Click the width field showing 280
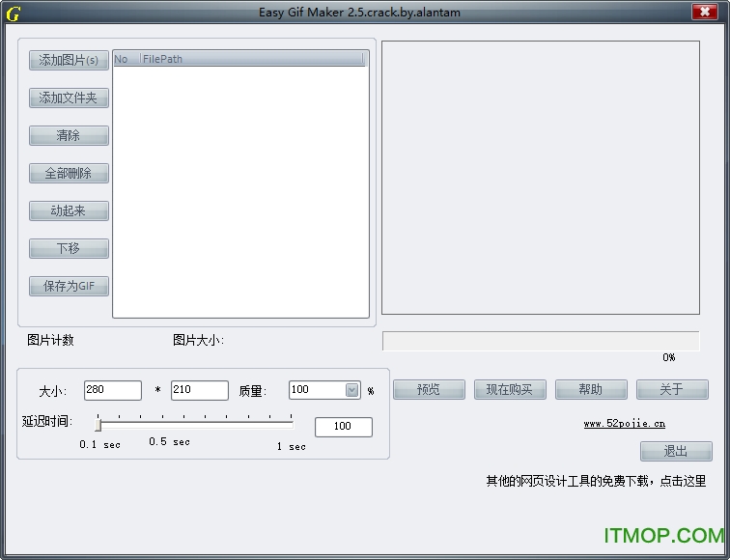This screenshot has height=560, width=730. [x=113, y=390]
